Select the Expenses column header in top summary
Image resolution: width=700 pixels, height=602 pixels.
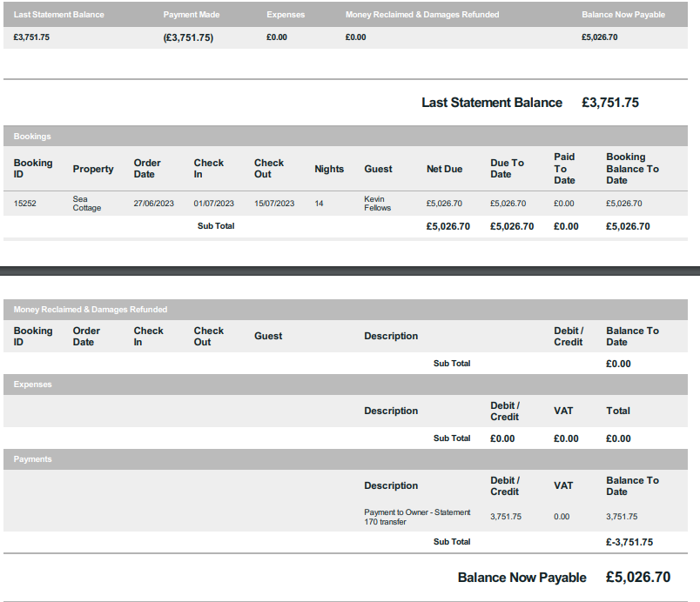coord(286,15)
